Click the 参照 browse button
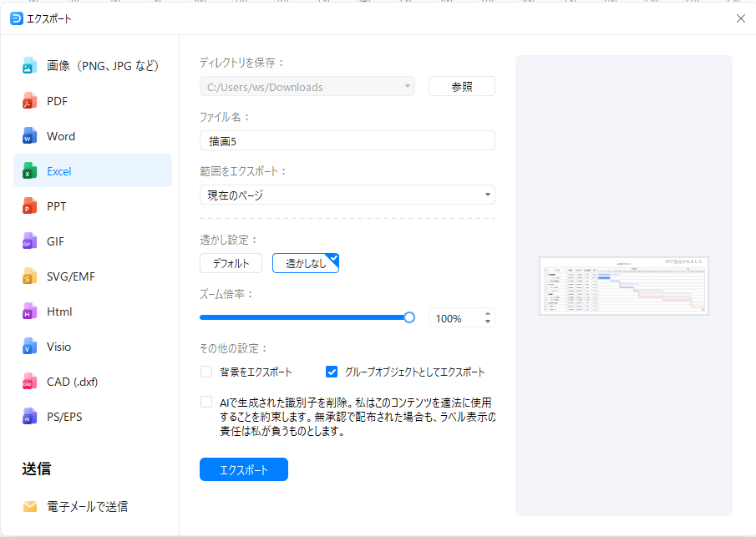Screen dimensions: 756x537 pyautogui.click(x=461, y=86)
